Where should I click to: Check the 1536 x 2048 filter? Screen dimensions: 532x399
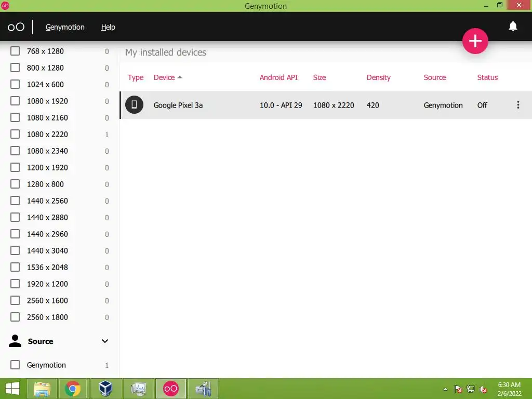pos(15,268)
